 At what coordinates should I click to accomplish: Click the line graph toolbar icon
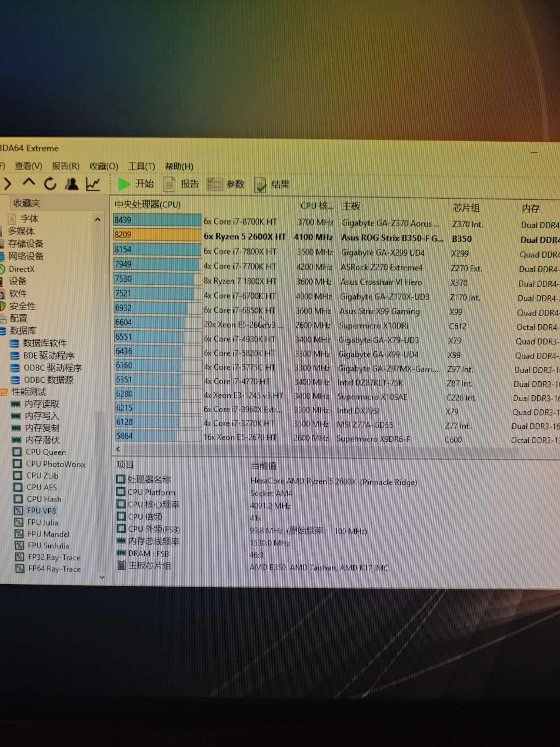click(93, 184)
